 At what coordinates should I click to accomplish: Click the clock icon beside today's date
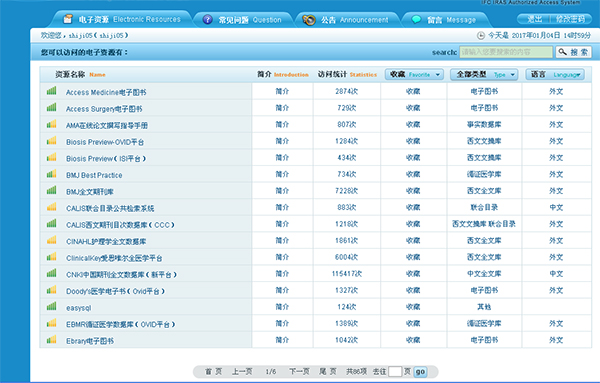(481, 36)
